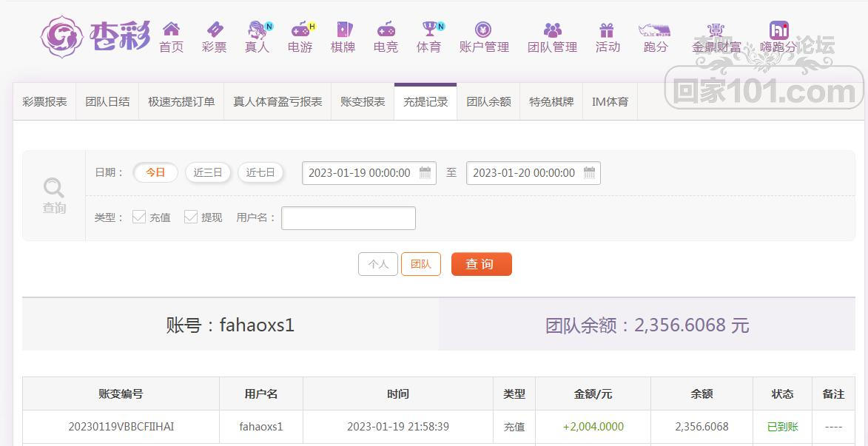Click the 活动 gift box icon
This screenshot has height=446, width=868.
[x=607, y=30]
